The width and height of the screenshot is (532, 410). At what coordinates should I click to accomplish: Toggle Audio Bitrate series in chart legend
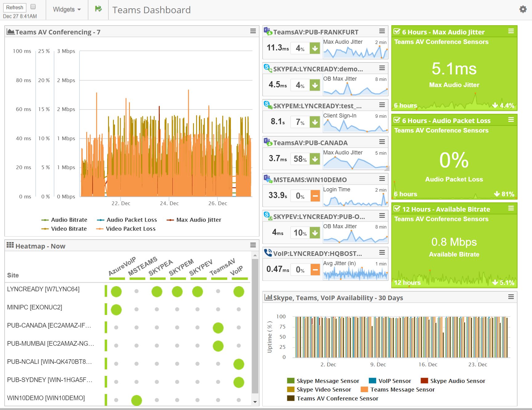tap(64, 220)
